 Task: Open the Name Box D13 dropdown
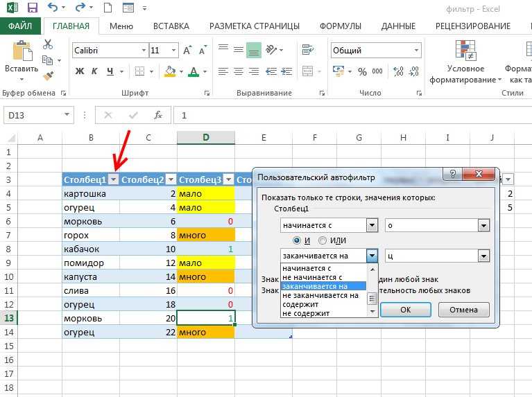(67, 115)
